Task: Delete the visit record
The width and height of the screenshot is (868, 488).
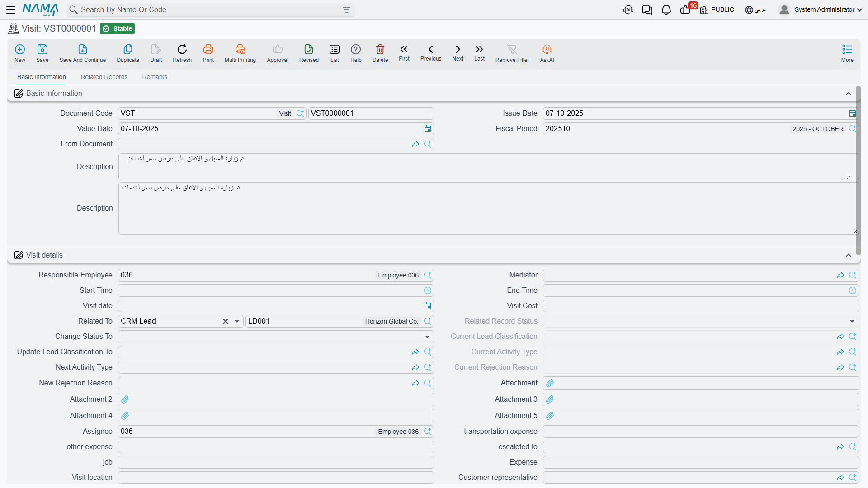Action: point(380,53)
